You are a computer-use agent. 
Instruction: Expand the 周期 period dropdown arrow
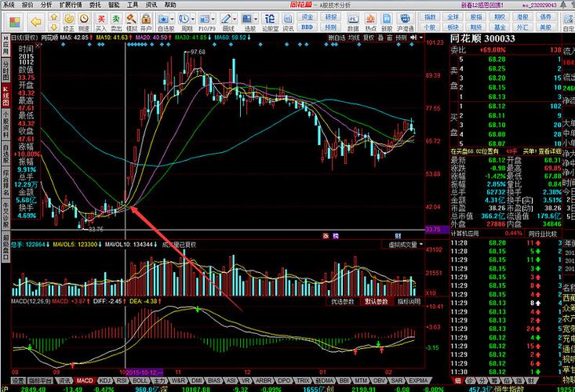click(x=193, y=19)
